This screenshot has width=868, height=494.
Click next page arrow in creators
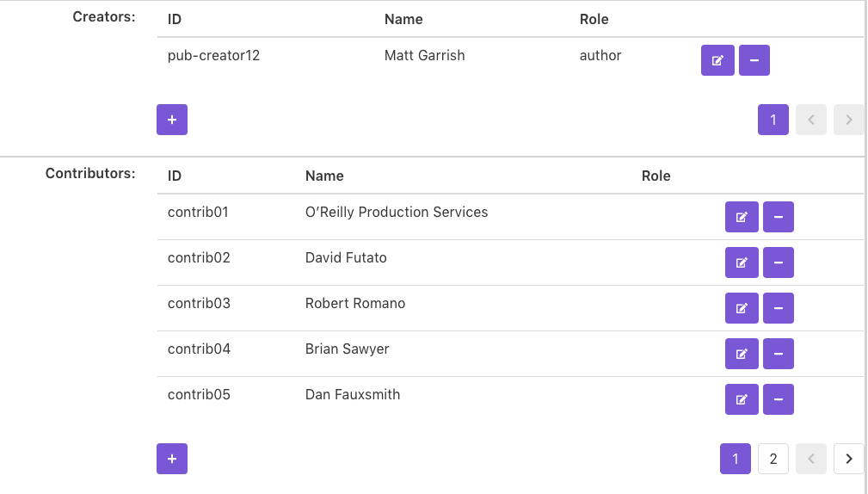pyautogui.click(x=849, y=120)
